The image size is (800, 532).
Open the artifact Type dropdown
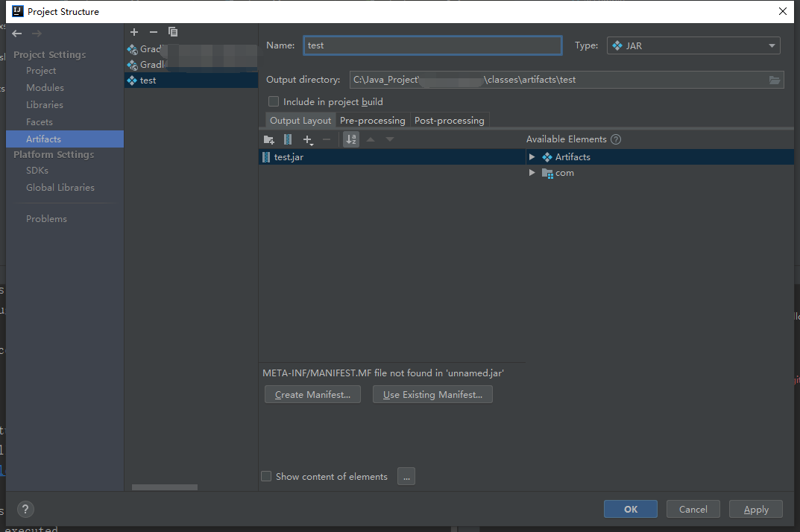[x=693, y=45]
